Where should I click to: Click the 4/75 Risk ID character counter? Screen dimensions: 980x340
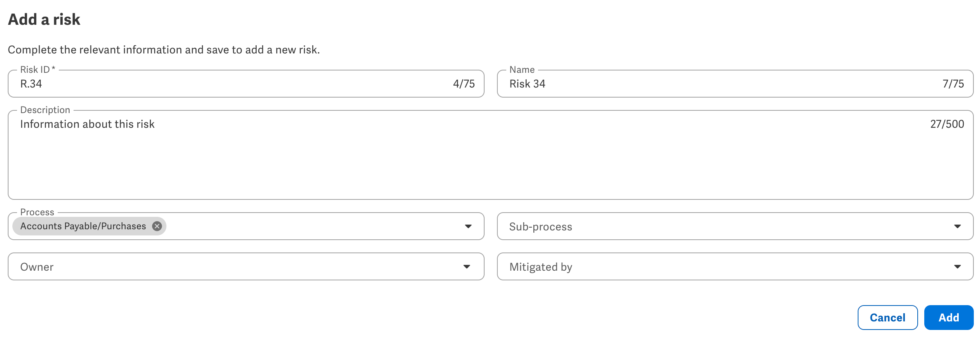(464, 84)
